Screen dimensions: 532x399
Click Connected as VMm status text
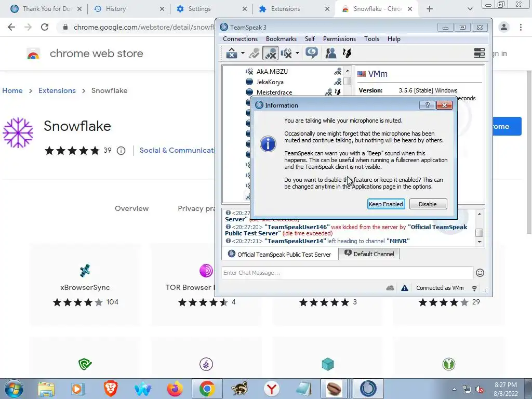(440, 288)
